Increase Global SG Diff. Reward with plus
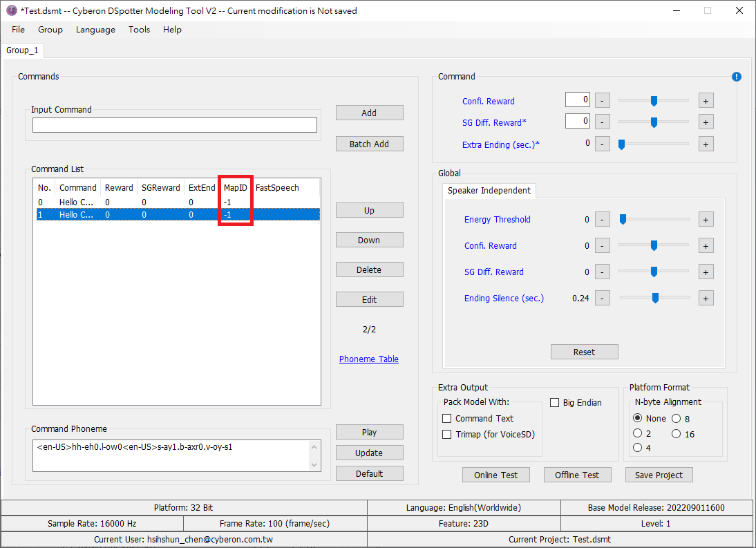 [706, 272]
